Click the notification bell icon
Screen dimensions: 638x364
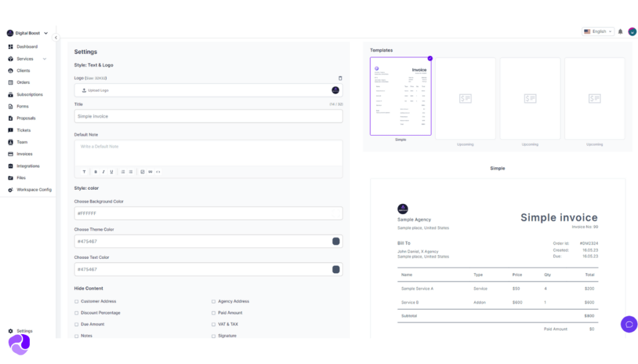620,32
